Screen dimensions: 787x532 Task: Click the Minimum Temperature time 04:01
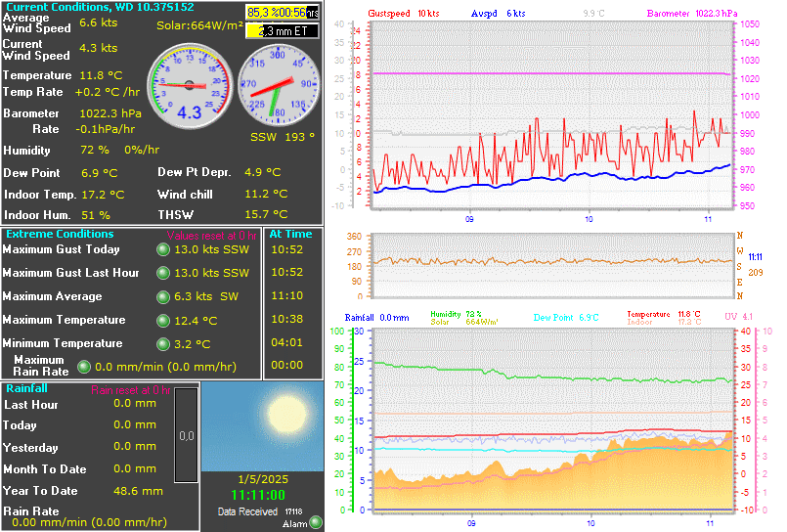point(287,343)
